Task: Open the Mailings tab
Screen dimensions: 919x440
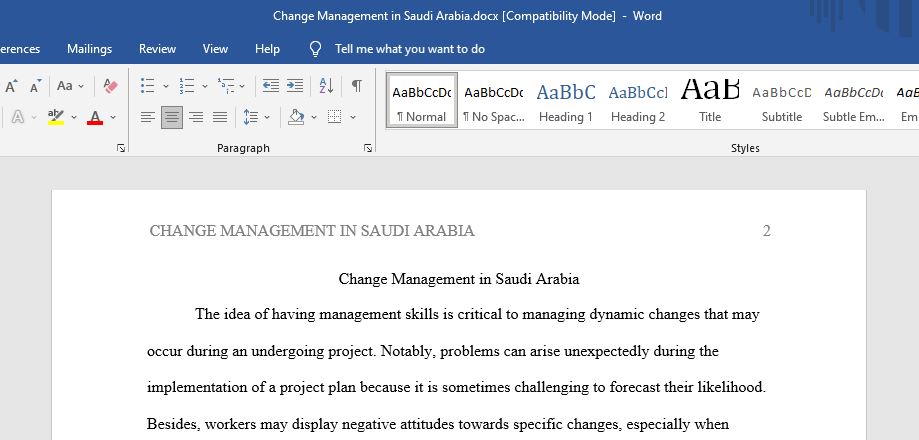Action: tap(89, 49)
